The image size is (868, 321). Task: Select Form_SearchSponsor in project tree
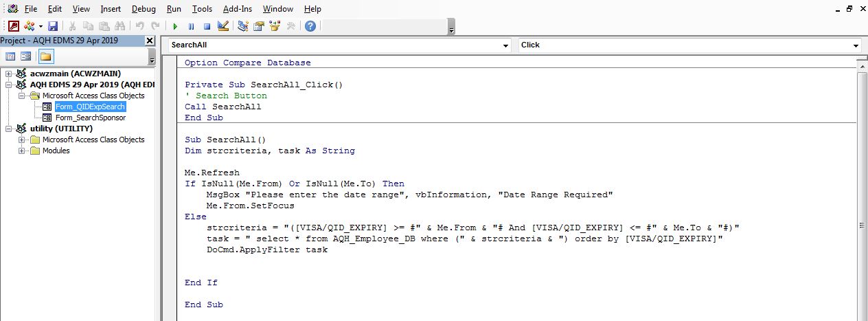tap(91, 118)
